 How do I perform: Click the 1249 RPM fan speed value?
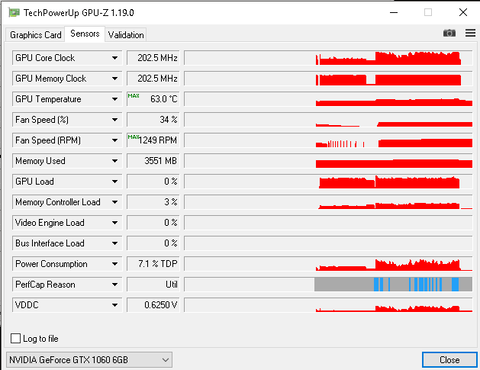click(153, 140)
